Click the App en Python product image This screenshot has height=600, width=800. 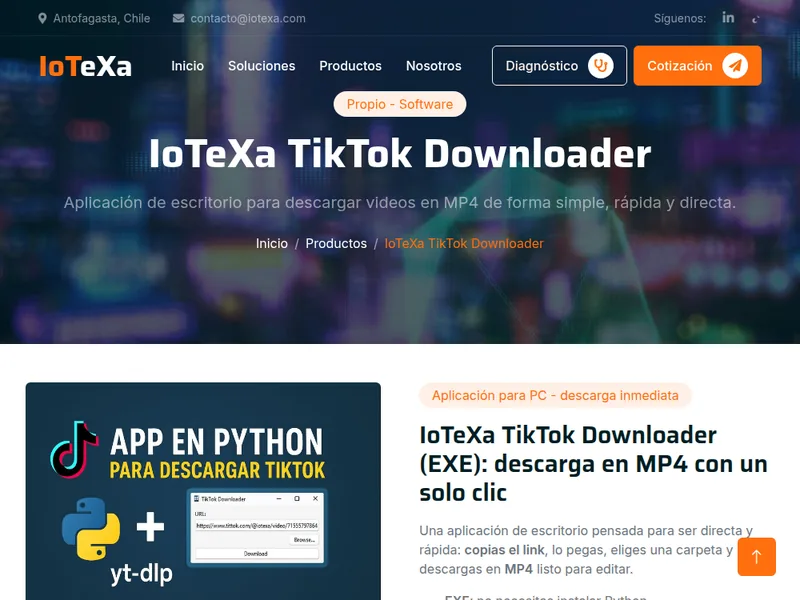(x=203, y=491)
